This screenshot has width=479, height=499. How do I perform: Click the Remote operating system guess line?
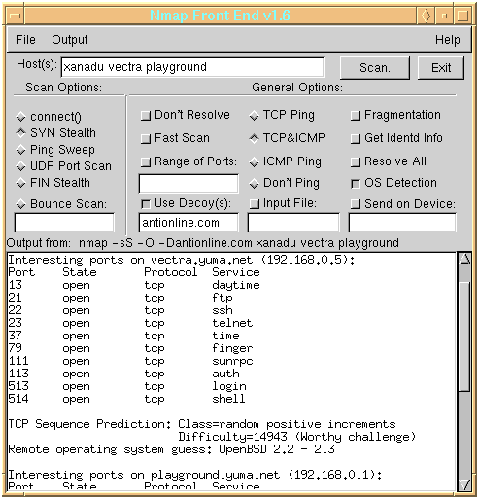click(x=171, y=449)
